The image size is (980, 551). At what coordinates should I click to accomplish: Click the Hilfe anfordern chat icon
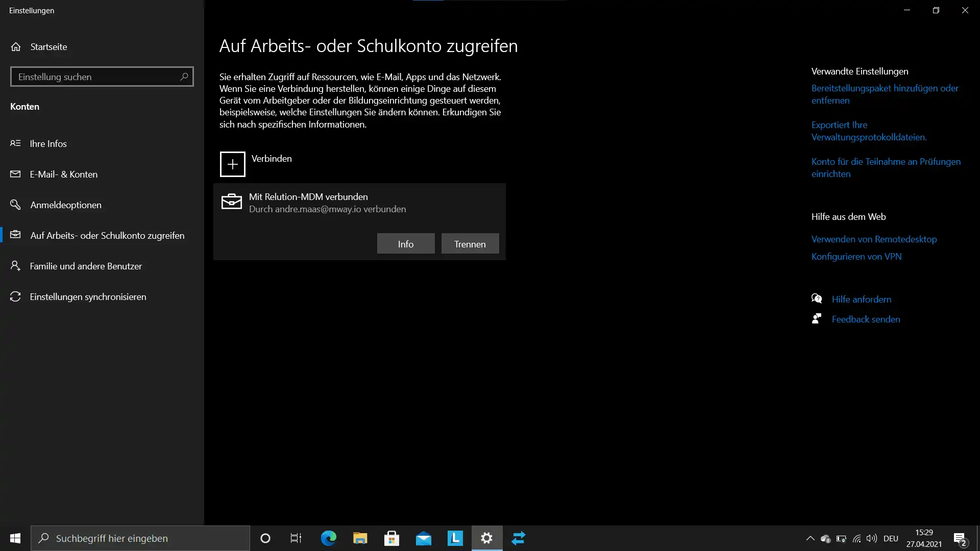(817, 299)
